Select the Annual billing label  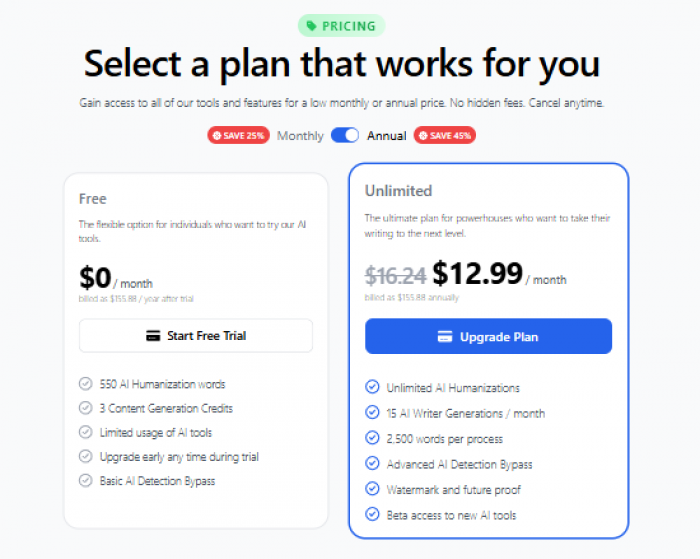(x=387, y=136)
